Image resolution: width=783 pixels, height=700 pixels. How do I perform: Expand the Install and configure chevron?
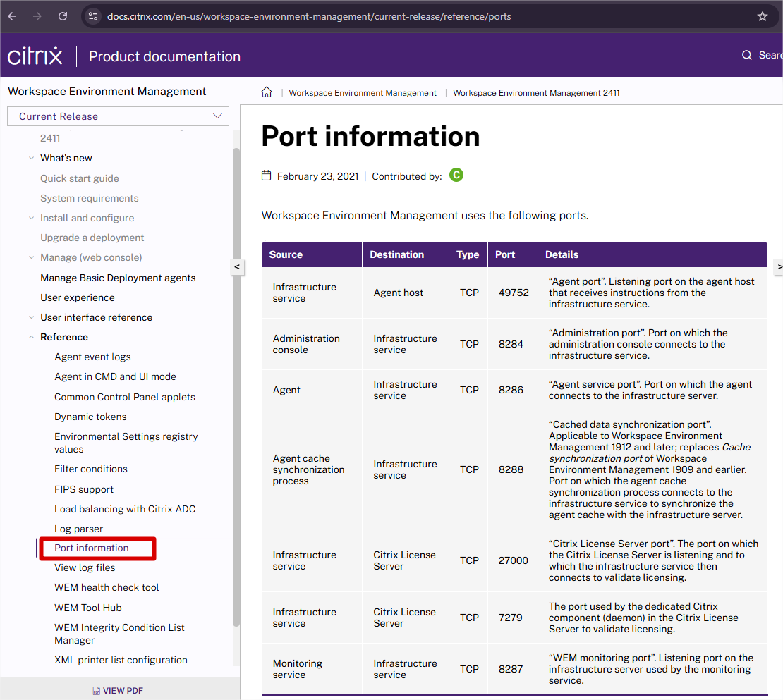[x=31, y=218]
